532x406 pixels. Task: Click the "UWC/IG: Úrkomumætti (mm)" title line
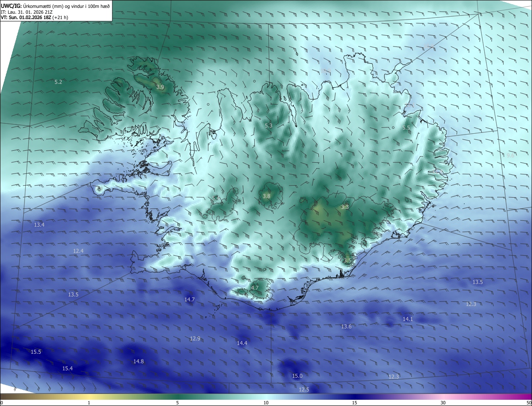(x=55, y=6)
